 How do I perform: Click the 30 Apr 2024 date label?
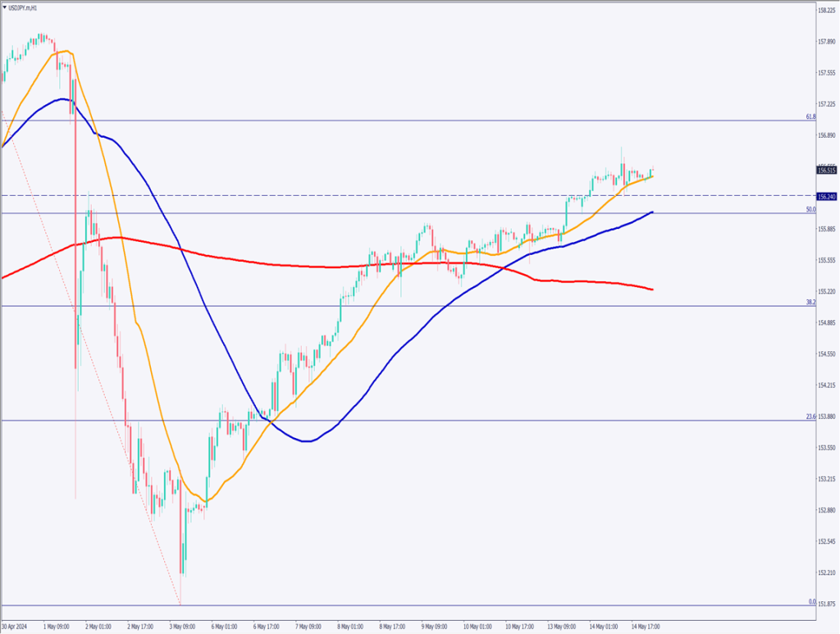(x=16, y=627)
